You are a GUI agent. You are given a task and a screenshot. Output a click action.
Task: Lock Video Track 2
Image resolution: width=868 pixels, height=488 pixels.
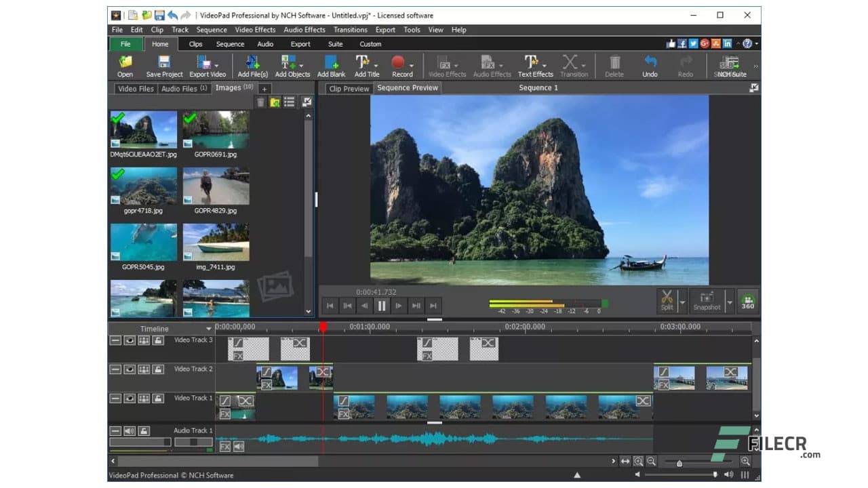157,369
